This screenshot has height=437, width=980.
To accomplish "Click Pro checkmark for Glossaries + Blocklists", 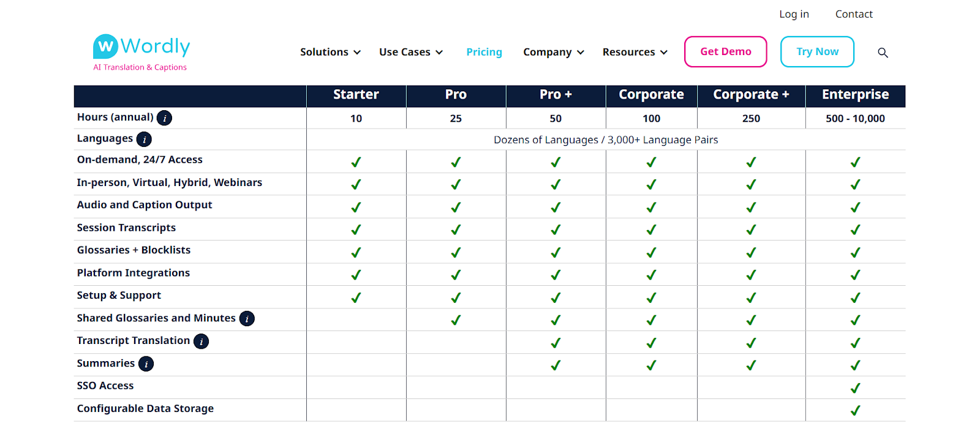I will pyautogui.click(x=456, y=252).
